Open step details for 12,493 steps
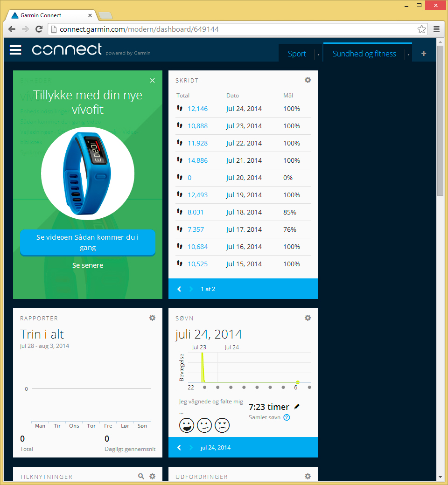Screen dimensions: 448x485 click(x=197, y=195)
